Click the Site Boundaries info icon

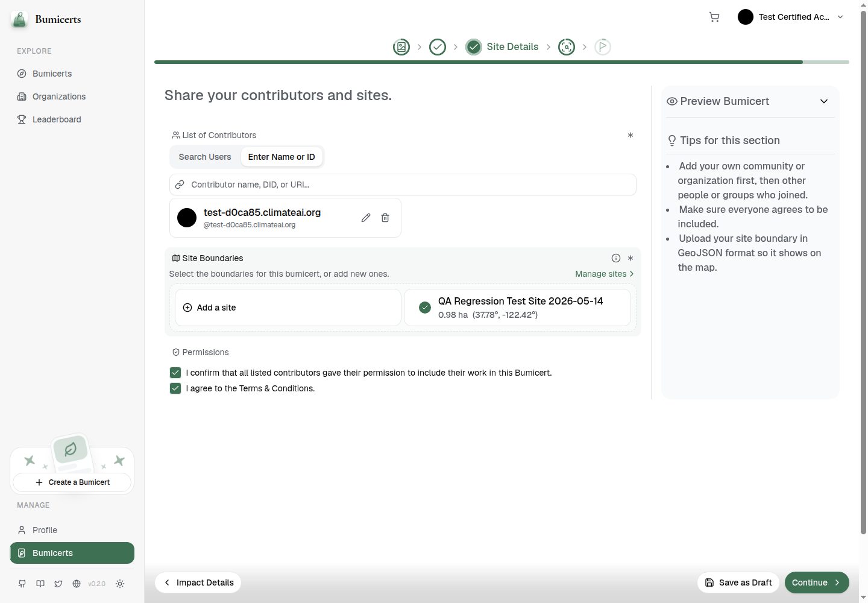(x=616, y=258)
